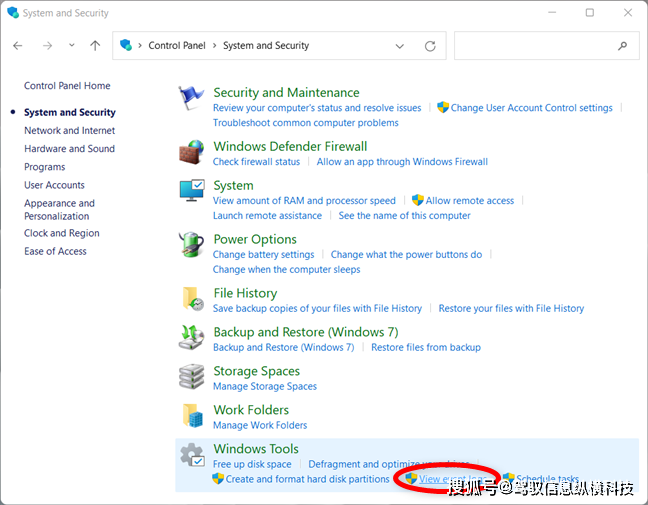Click the System monitor icon
The image size is (648, 505).
pyautogui.click(x=192, y=191)
